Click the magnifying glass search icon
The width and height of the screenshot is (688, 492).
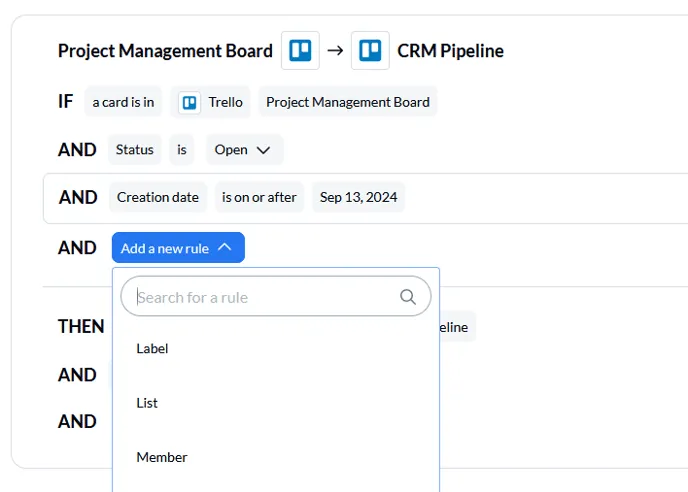[407, 297]
